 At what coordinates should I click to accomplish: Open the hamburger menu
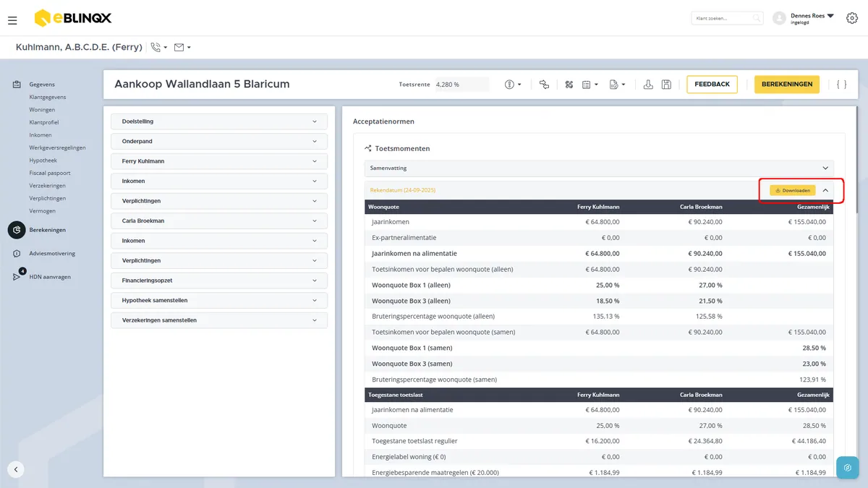pos(12,20)
